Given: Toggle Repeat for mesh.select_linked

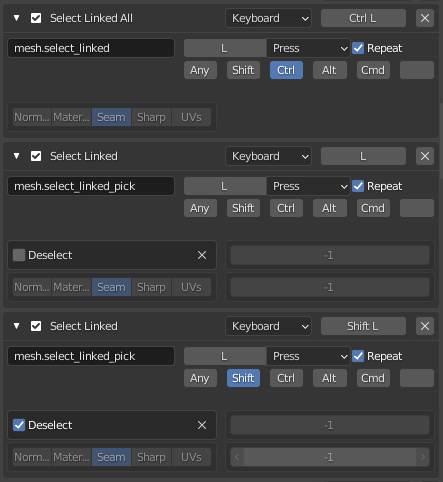Looking at the screenshot, I should [x=358, y=48].
